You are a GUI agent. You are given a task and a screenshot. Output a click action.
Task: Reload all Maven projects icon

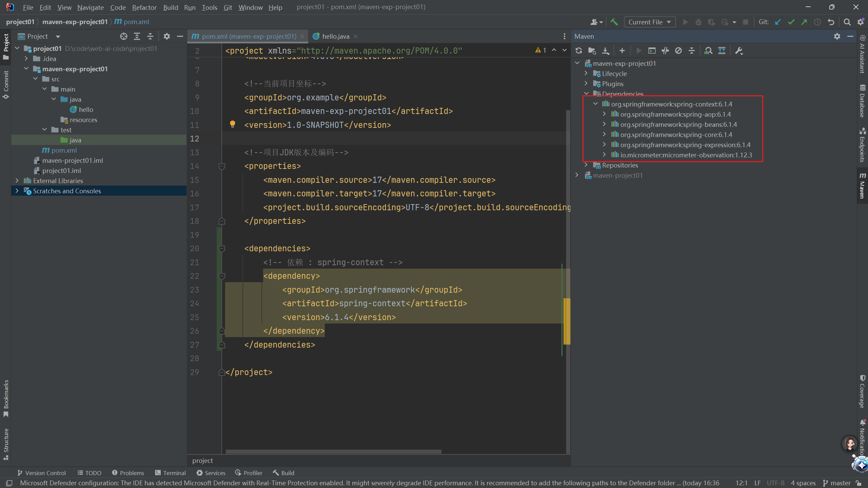pos(579,51)
